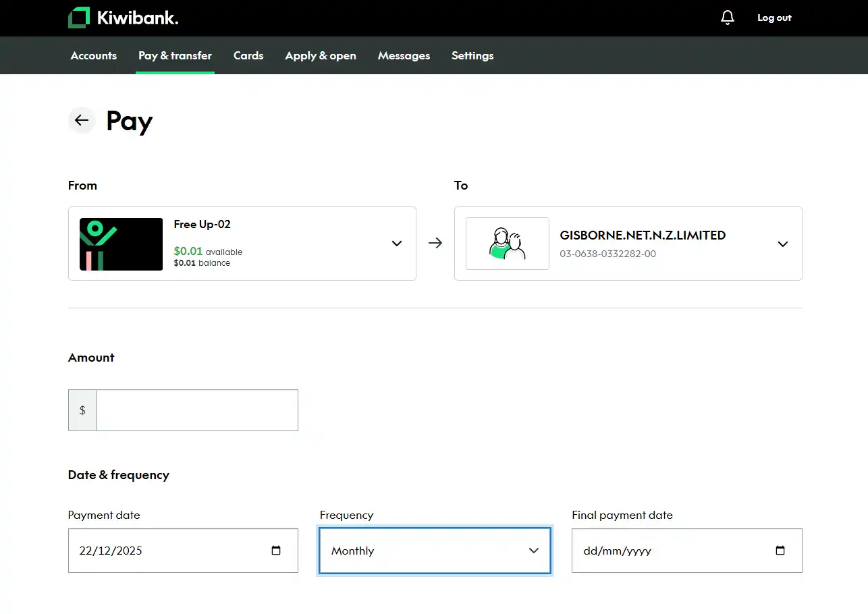Open the notifications bell
The image size is (868, 614).
tap(728, 18)
